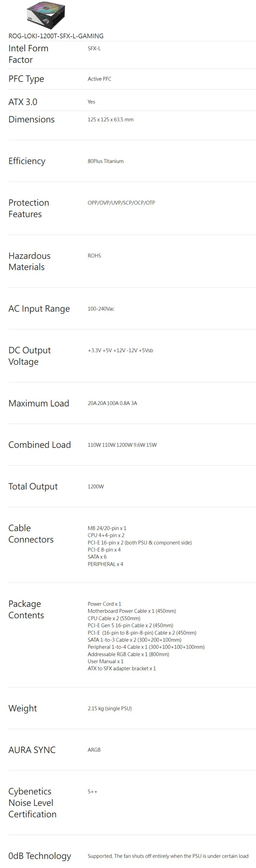Viewport: 256px width, 868px height.
Task: Click the AURA SYNC spec label
Action: coord(32,750)
